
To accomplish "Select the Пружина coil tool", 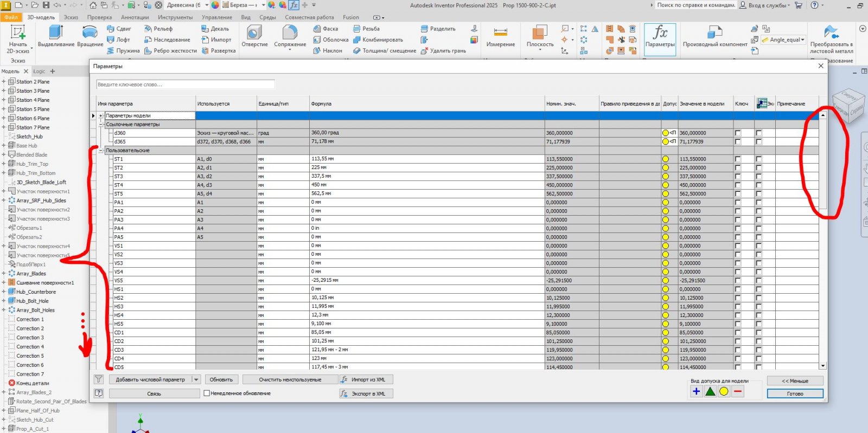I will [123, 50].
